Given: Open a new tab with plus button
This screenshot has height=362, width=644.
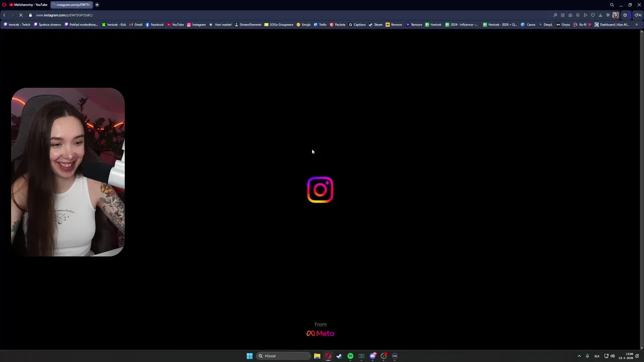Looking at the screenshot, I should coord(97,5).
